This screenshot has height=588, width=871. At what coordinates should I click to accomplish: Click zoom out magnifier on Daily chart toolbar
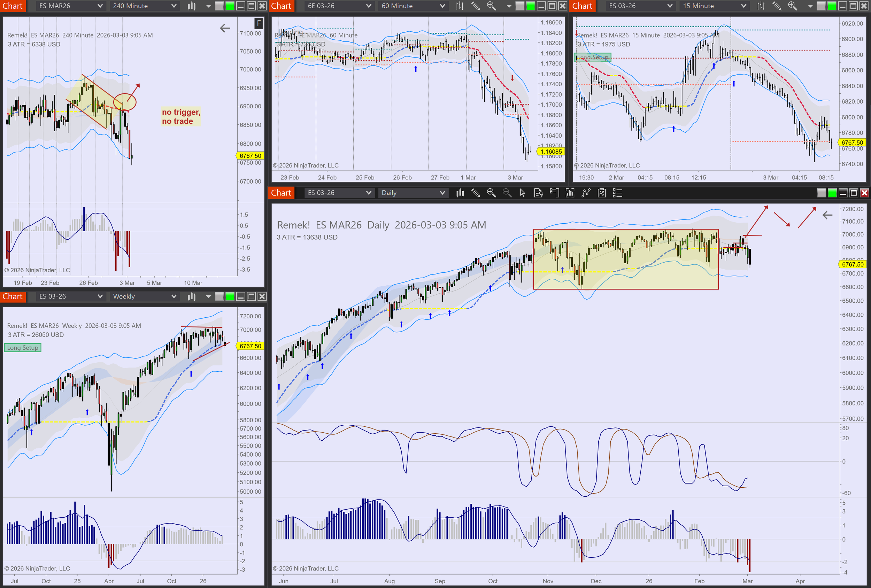pyautogui.click(x=507, y=193)
